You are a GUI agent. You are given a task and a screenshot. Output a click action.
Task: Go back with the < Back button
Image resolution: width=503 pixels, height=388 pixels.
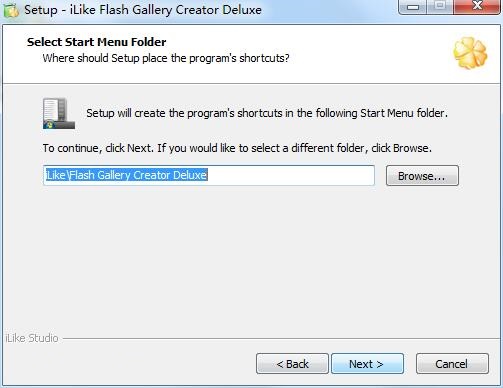tap(292, 364)
